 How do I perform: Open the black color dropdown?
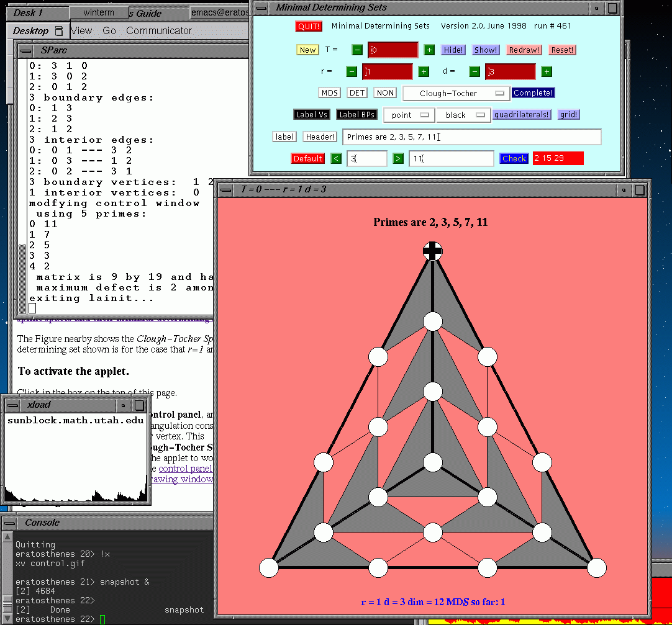coord(463,115)
